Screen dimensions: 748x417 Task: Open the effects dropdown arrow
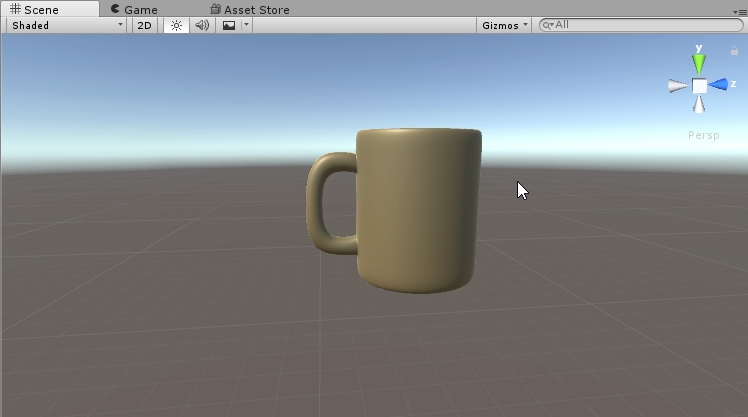247,25
